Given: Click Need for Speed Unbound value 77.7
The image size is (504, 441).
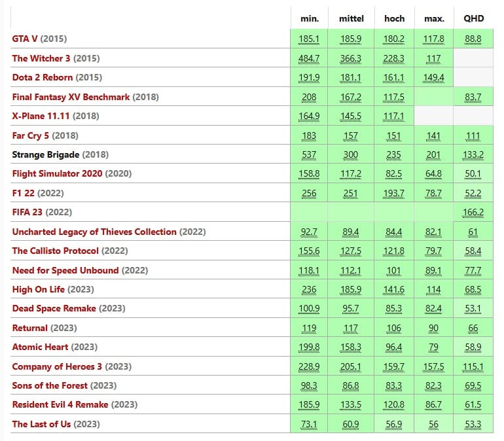Looking at the screenshot, I should 473,271.
